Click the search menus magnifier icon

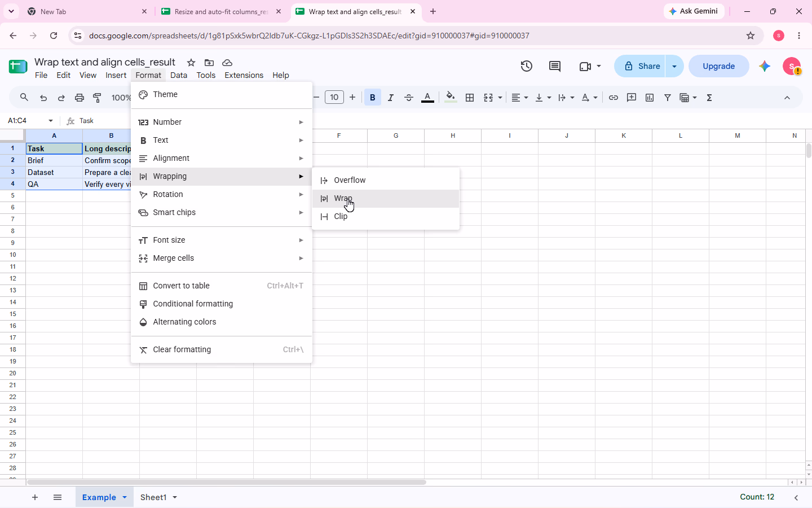(24, 98)
